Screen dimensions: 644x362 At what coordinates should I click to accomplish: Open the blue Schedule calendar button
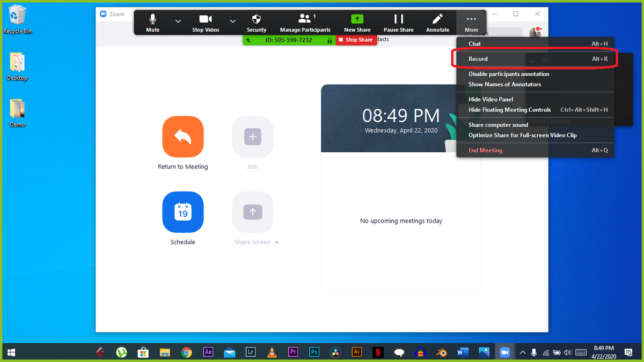183,212
